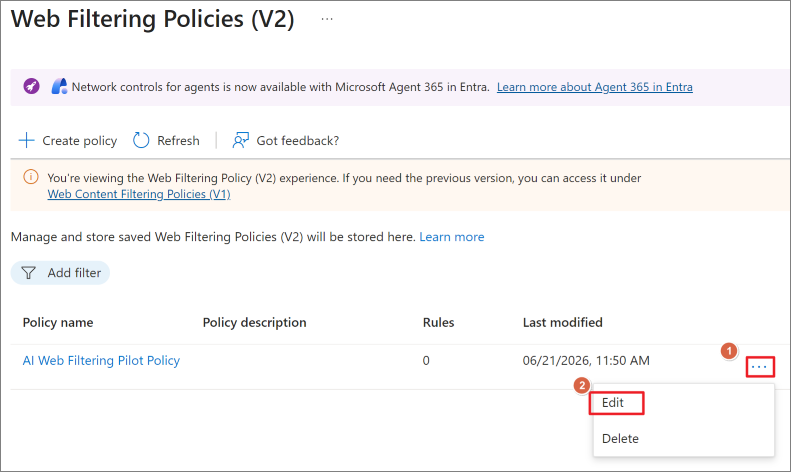Choose Delete from the context menu
Viewport: 791px width, 472px height.
620,439
